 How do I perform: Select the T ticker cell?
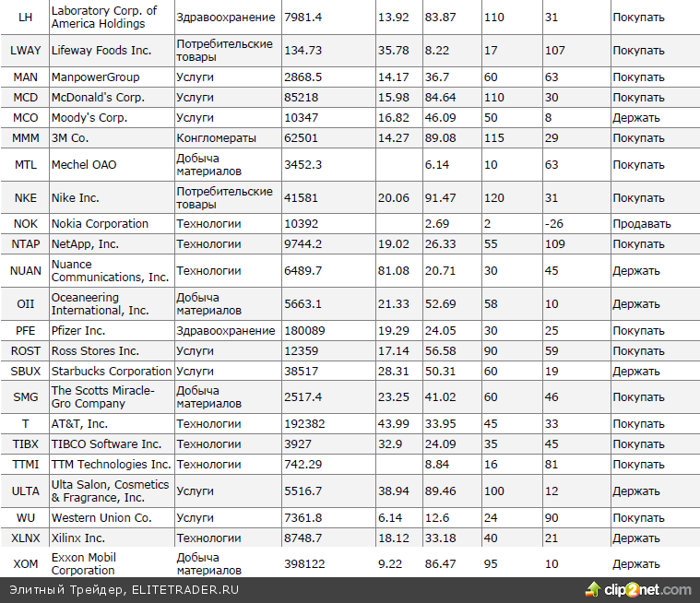pos(25,424)
